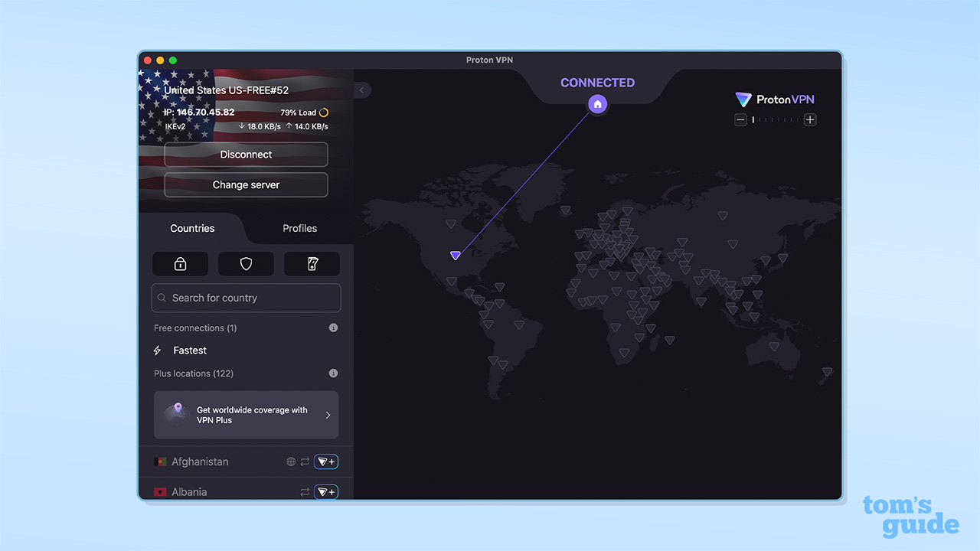Click the Canada server marker on map
The image size is (980, 551).
[450, 224]
